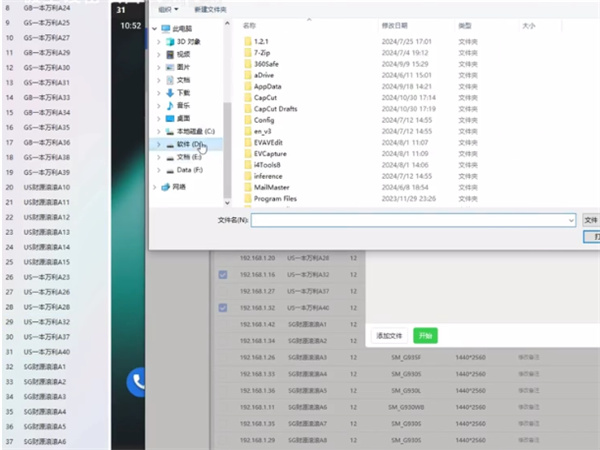The image size is (600, 450).
Task: Select the EVAVEdit folder icon
Action: (248, 142)
